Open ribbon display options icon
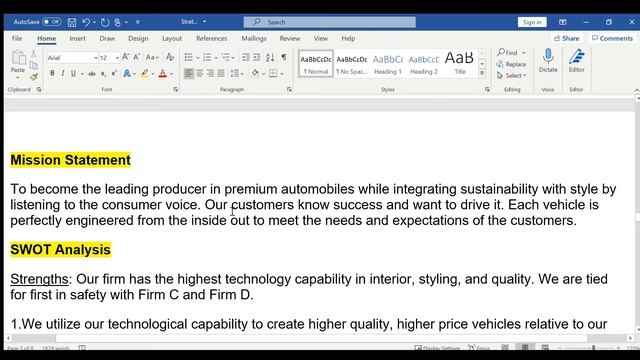The height and width of the screenshot is (360, 640). [x=562, y=22]
